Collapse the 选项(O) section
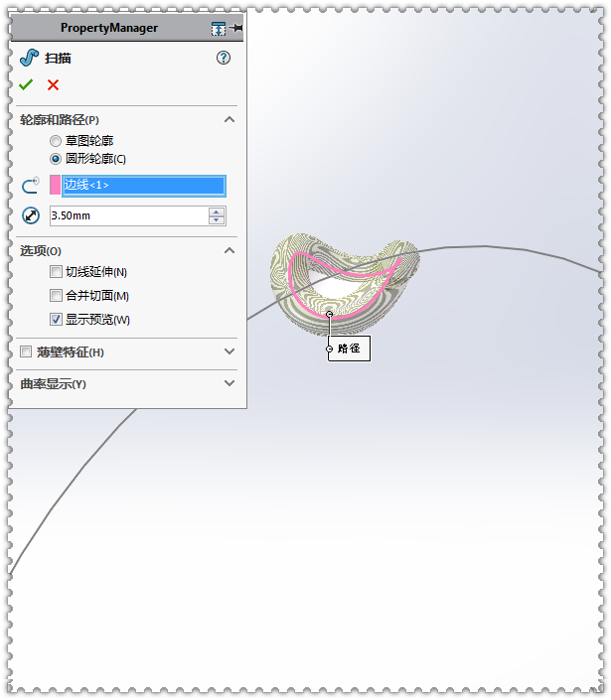 point(229,250)
